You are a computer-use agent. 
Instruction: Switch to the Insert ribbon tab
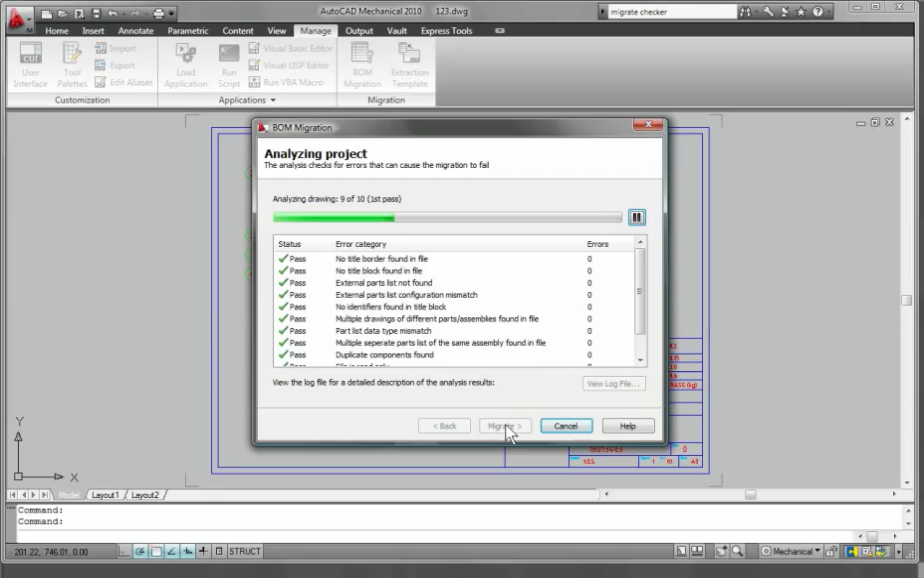coord(93,31)
